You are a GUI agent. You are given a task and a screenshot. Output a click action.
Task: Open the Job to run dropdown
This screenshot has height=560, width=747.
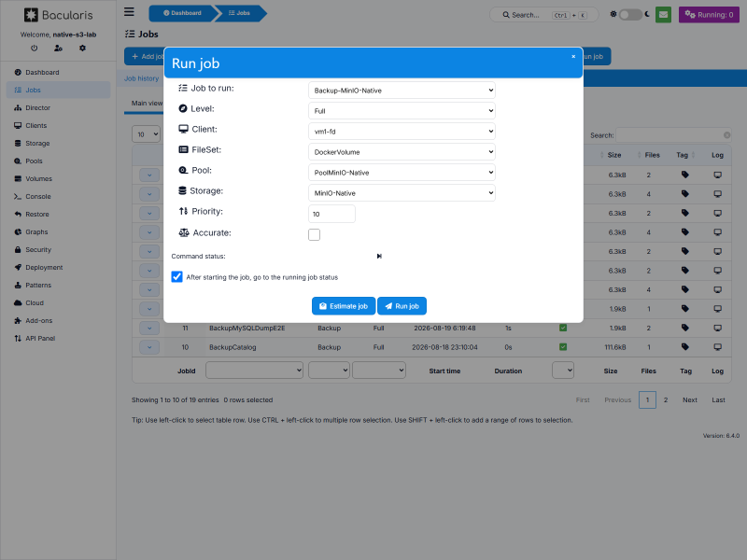tap(402, 91)
